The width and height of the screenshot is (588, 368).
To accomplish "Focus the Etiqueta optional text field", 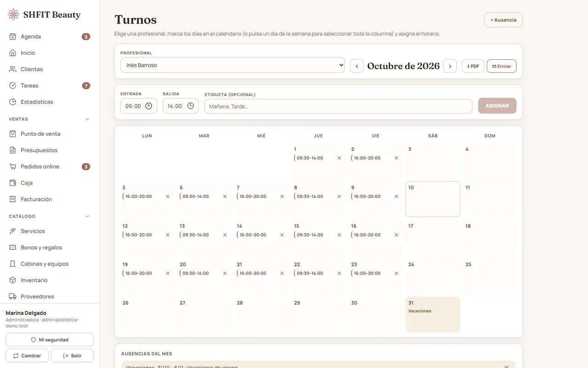I will [339, 106].
